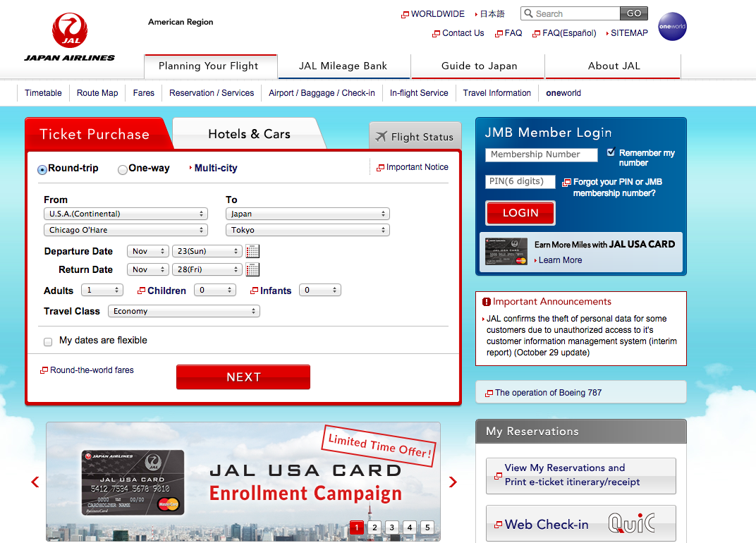Check My dates are flexible box
Viewport: 756px width, 543px height.
tap(48, 342)
